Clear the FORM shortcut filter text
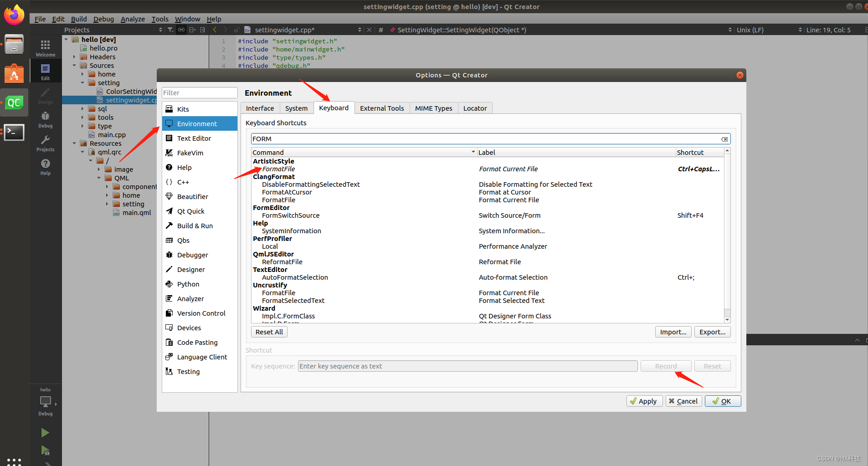Screen dimensions: 868x466 (x=724, y=139)
